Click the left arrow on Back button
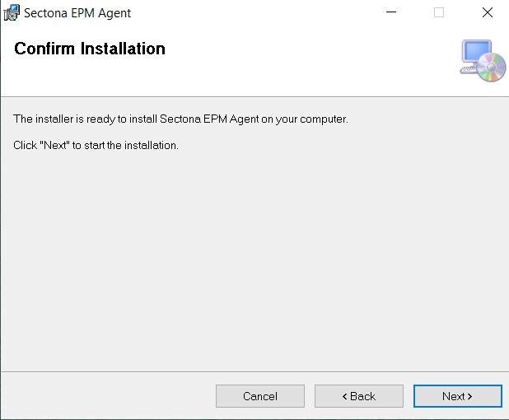Viewport: 509px width, 420px height. tap(344, 396)
